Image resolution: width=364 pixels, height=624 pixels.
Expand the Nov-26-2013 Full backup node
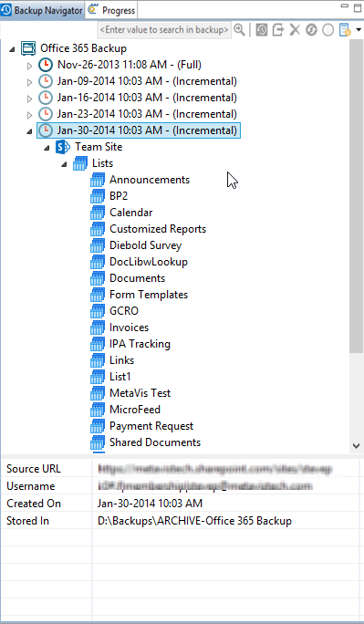pyautogui.click(x=30, y=66)
